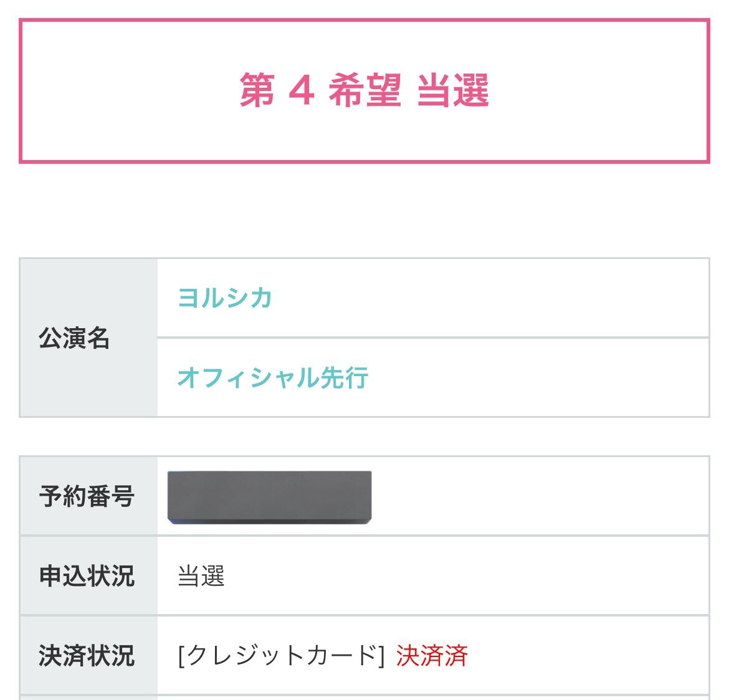Screen dimensions: 729x700
Task: Click the オフィシャル先行 table row
Action: click(433, 377)
